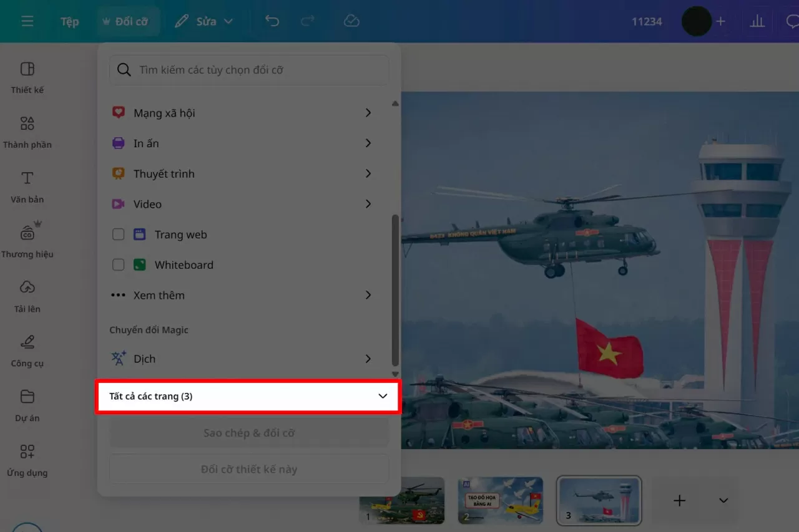Open the Tệp menu

coord(69,21)
